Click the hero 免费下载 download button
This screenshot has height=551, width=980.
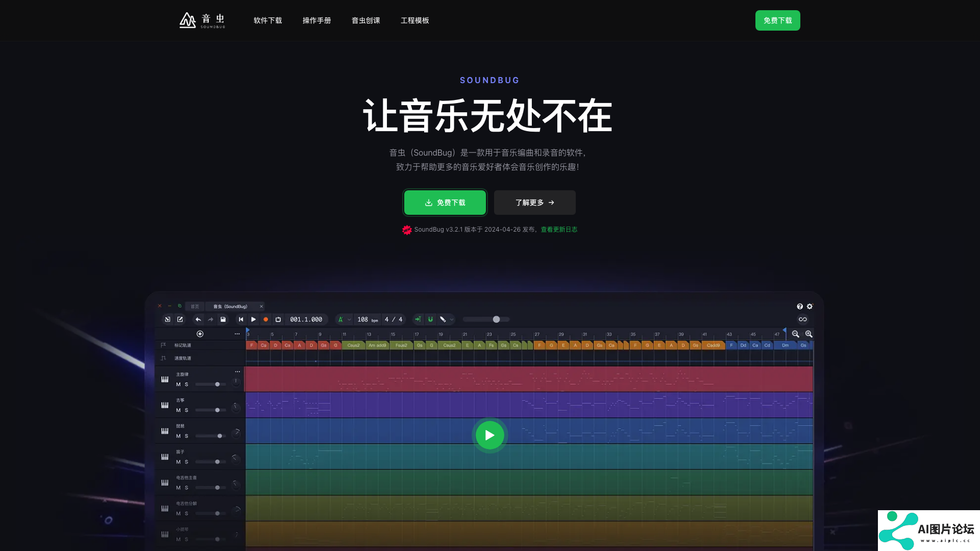445,203
